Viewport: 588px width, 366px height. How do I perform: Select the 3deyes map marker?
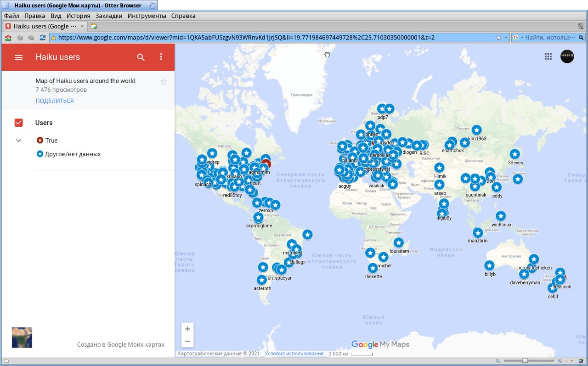click(x=515, y=154)
